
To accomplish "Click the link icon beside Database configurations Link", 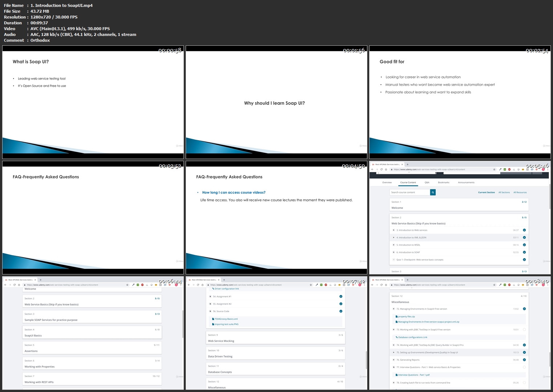I will pos(396,337).
